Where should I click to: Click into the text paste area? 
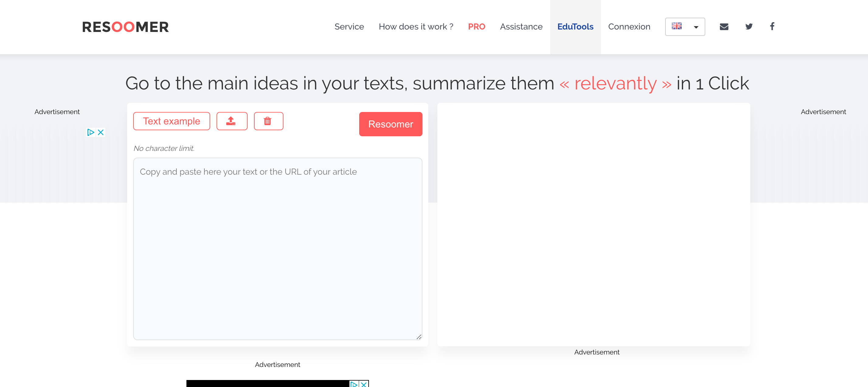(x=278, y=249)
